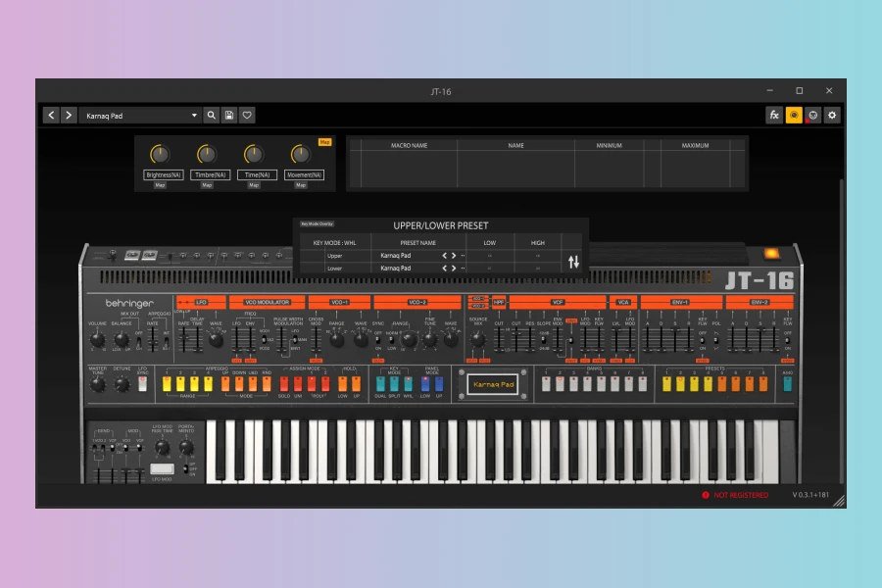Toggle HOLD LOW orange button
Viewport: 882px width, 588px height.
coord(343,384)
